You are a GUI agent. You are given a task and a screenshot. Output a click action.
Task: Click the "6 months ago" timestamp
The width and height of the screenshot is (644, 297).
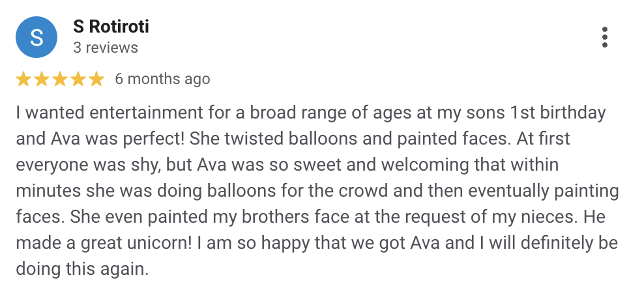[162, 79]
